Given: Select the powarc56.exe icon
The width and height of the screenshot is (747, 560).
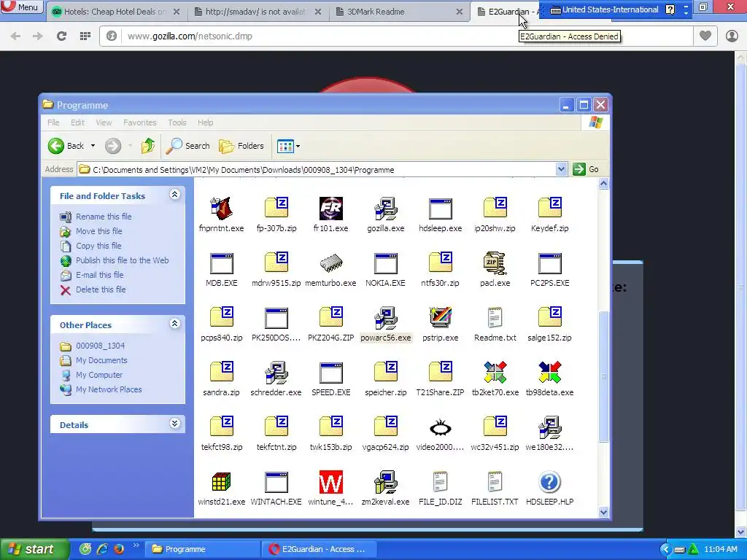Looking at the screenshot, I should point(385,318).
